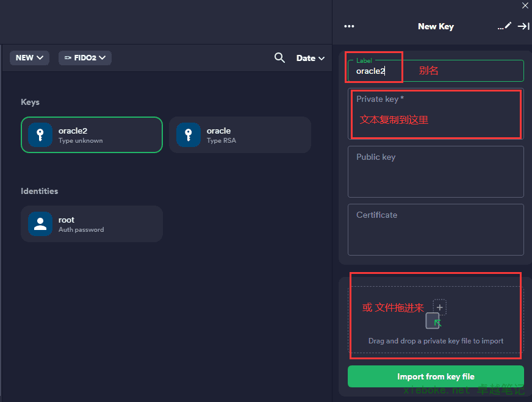Focus the Label input field
532x402 pixels.
pos(436,71)
